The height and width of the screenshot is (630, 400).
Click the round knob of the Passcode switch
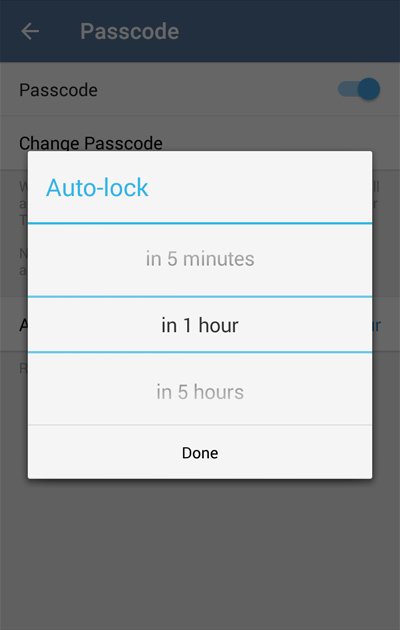(x=369, y=89)
